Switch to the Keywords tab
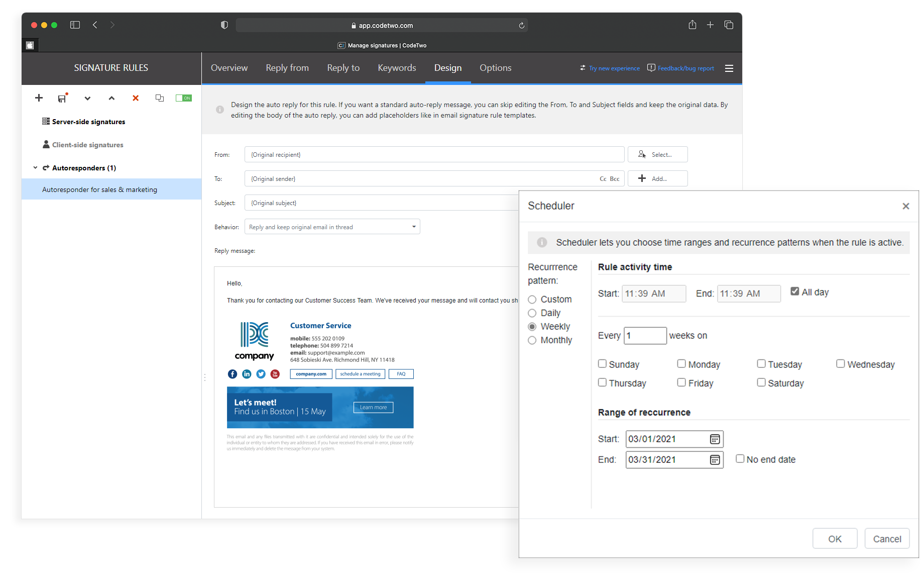The height and width of the screenshot is (578, 924). [x=396, y=68]
